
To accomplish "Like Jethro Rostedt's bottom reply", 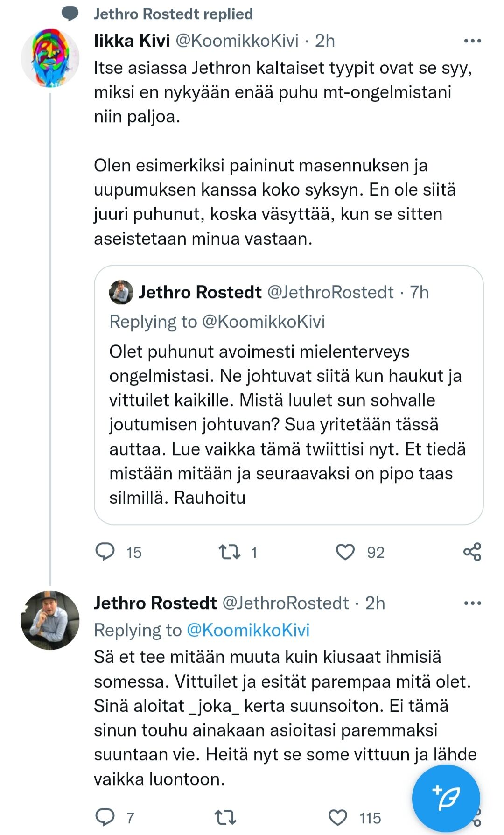I will [x=338, y=817].
